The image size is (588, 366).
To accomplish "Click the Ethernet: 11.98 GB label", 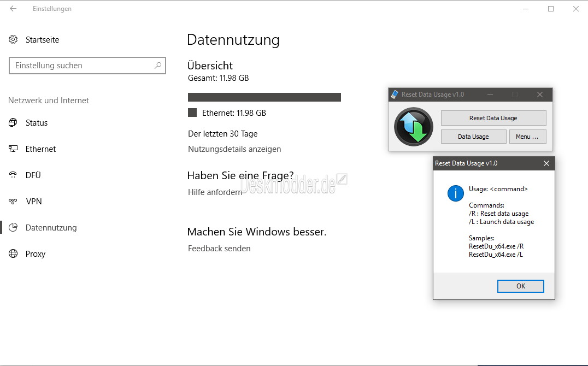I will (x=234, y=113).
